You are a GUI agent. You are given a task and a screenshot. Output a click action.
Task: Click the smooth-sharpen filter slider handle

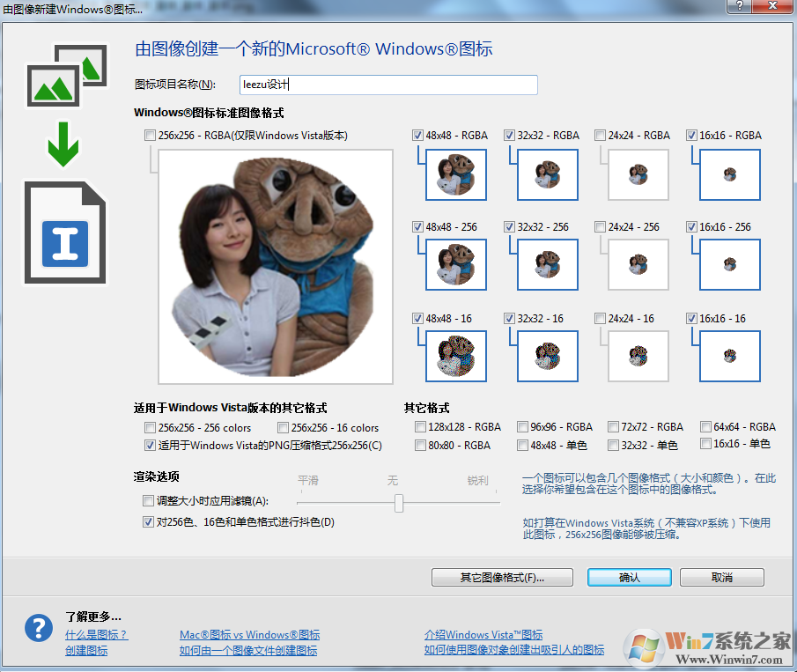click(399, 503)
